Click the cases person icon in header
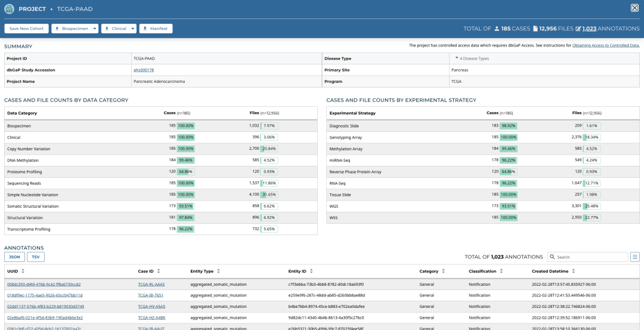644x330 pixels. point(497,29)
